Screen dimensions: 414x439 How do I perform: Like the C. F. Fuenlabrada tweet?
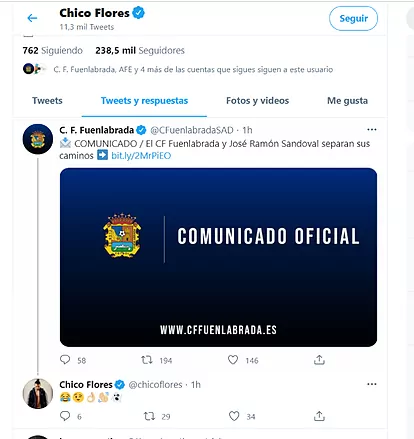point(233,360)
